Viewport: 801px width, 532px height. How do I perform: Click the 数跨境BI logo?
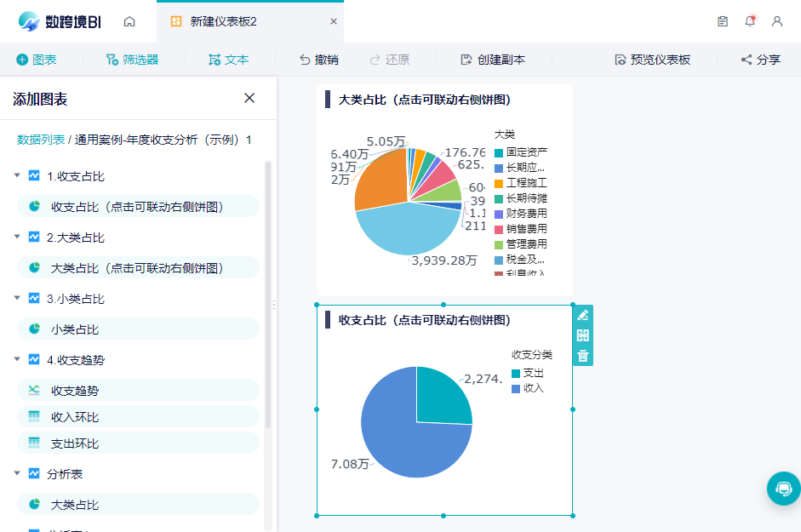click(60, 21)
